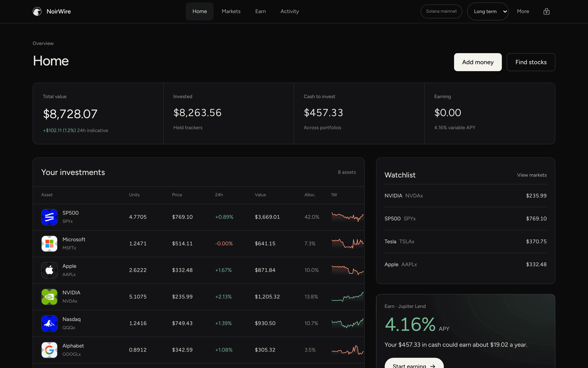Open NVIDIA one-week sparkline chart
Viewport: 588px width, 368px height.
[347, 297]
